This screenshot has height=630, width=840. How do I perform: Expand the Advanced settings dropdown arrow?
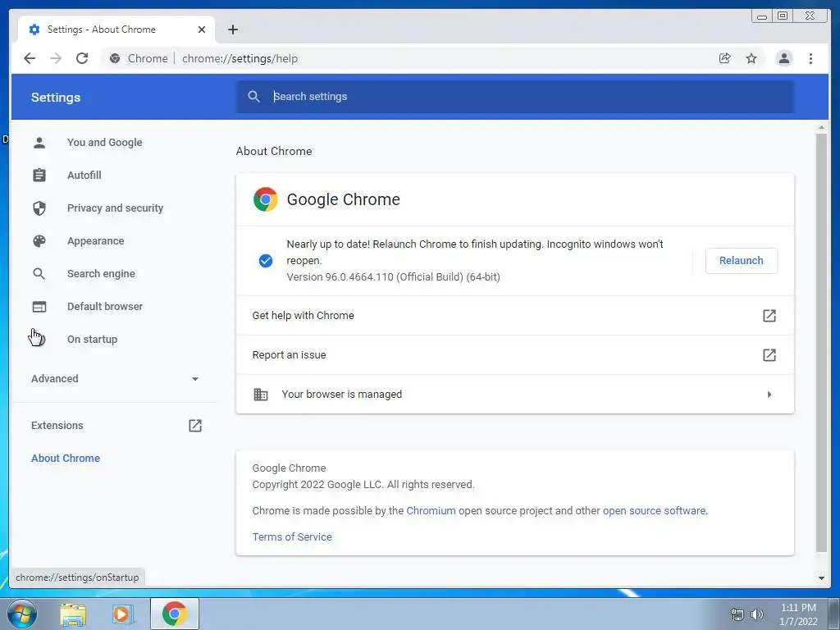coord(195,379)
